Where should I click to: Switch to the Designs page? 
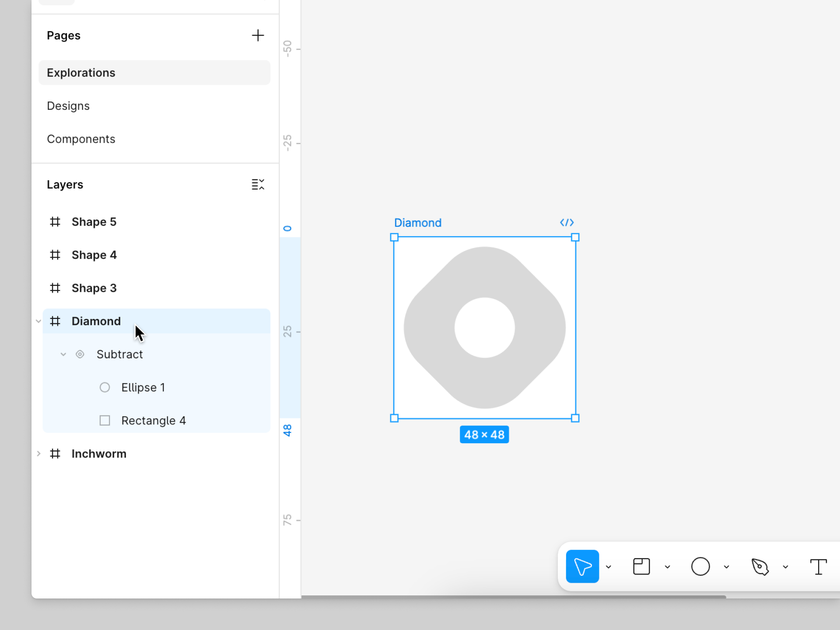coord(68,106)
